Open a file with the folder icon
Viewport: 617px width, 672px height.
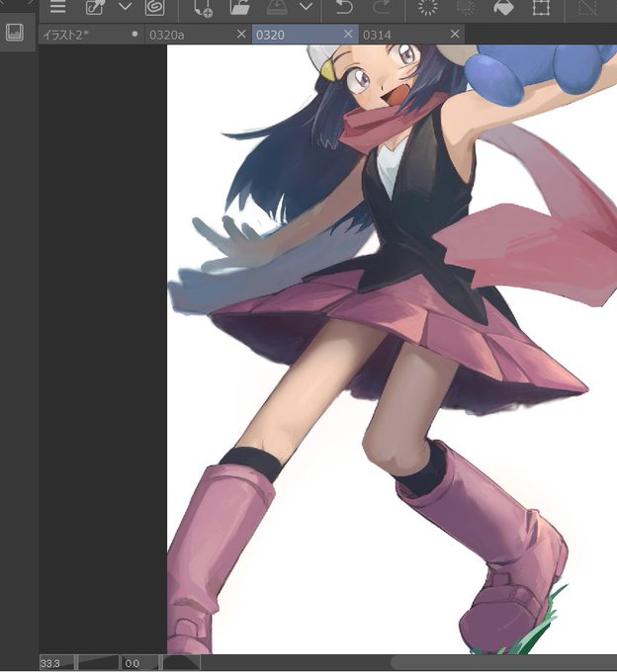(240, 7)
